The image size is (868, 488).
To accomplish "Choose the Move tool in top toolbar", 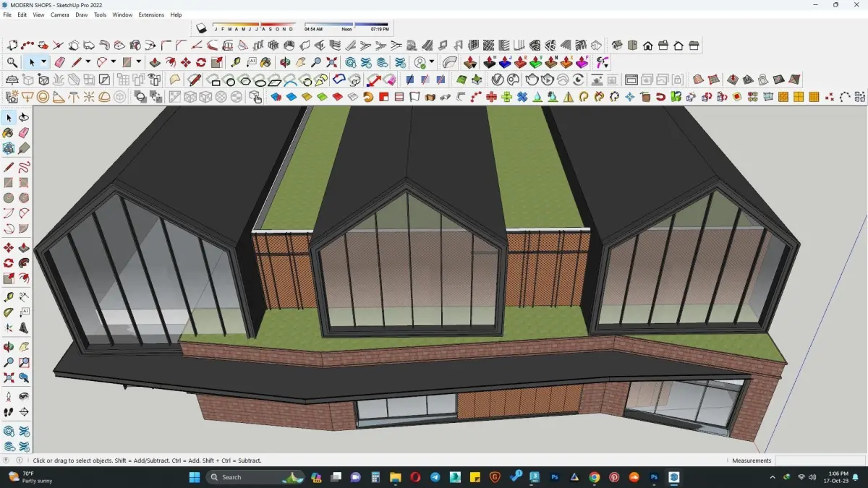I will pos(186,63).
